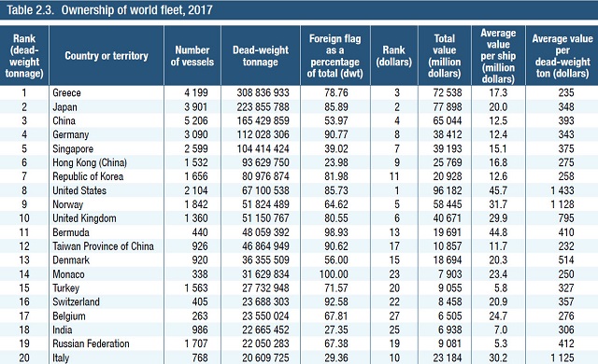This screenshot has width=598, height=364.
Task: Click the United States country cell
Action: click(79, 190)
